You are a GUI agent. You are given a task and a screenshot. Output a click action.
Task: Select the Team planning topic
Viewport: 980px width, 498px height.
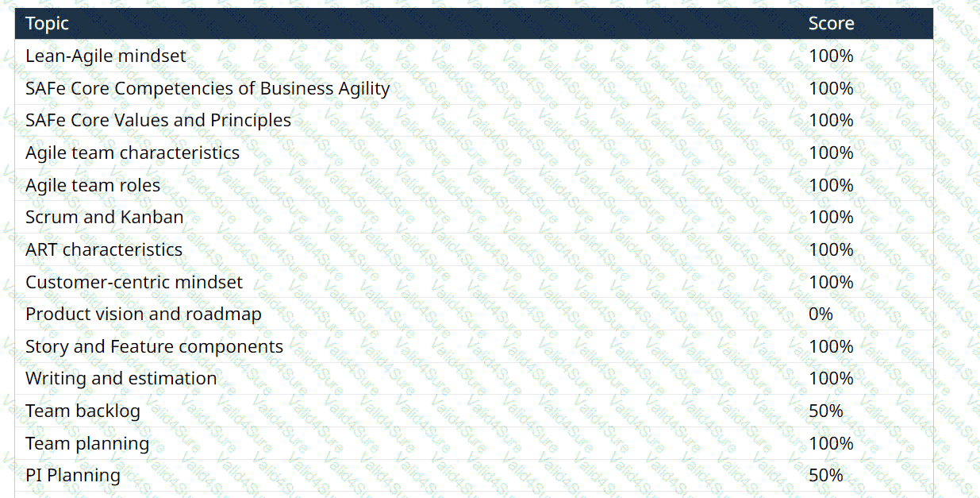(87, 443)
